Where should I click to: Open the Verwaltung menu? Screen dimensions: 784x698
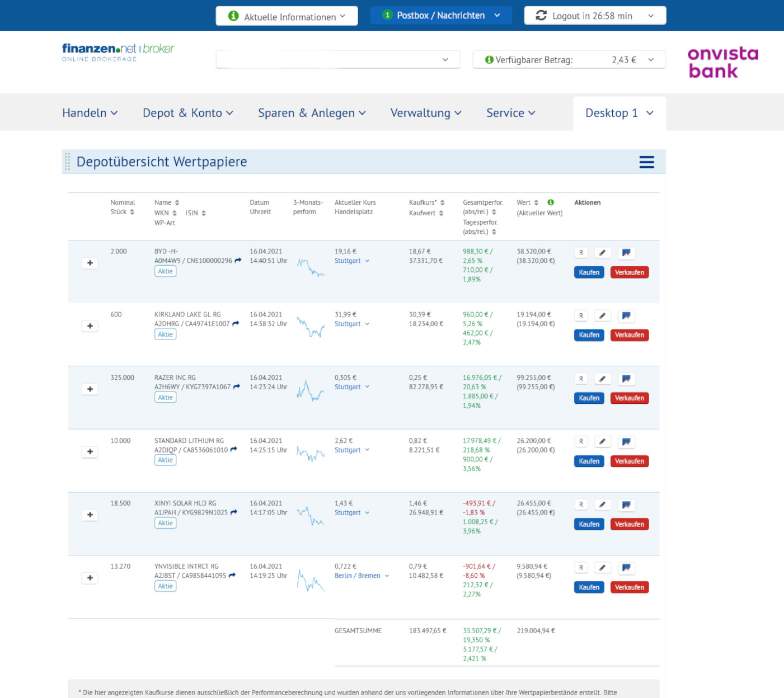(426, 113)
